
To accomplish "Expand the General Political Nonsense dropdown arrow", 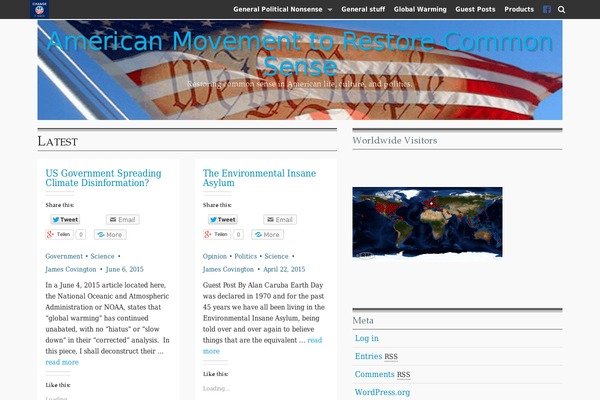I will click(330, 10).
